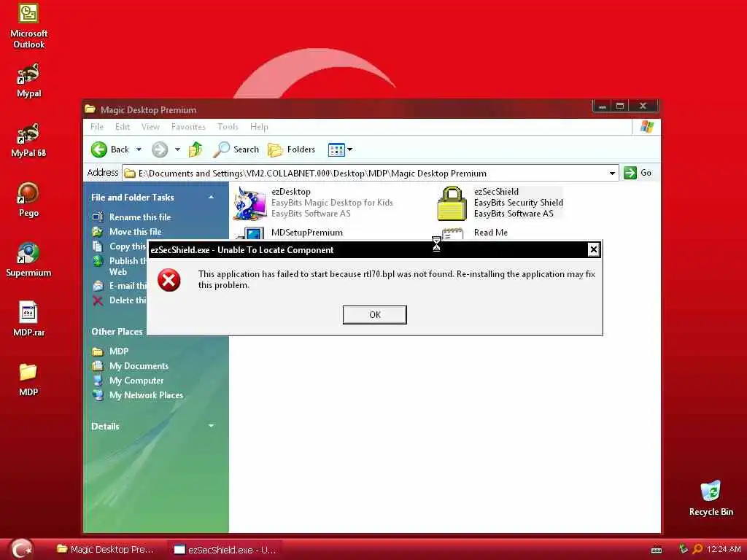Open MDP in Other Places
Screen dimensions: 747x560
point(119,351)
